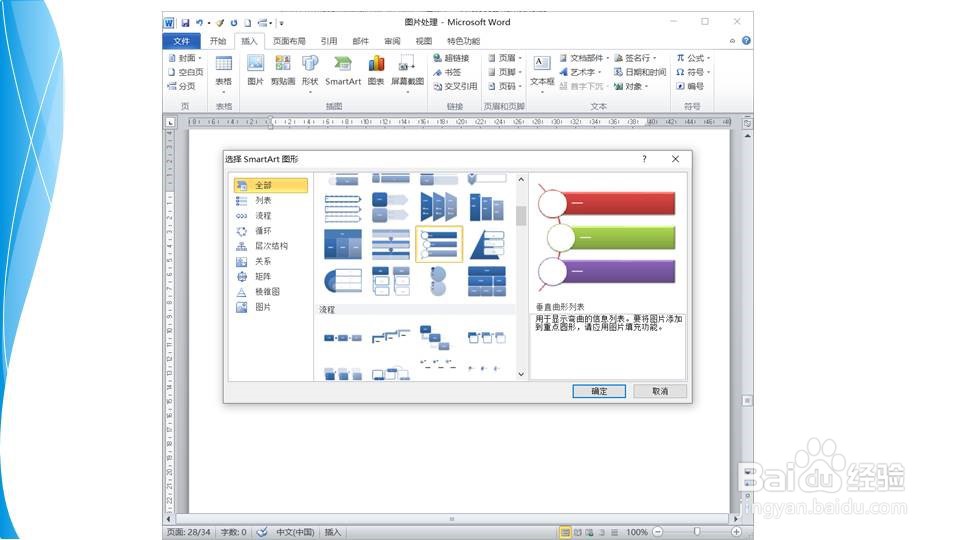Click the zoom out minus button

(657, 532)
